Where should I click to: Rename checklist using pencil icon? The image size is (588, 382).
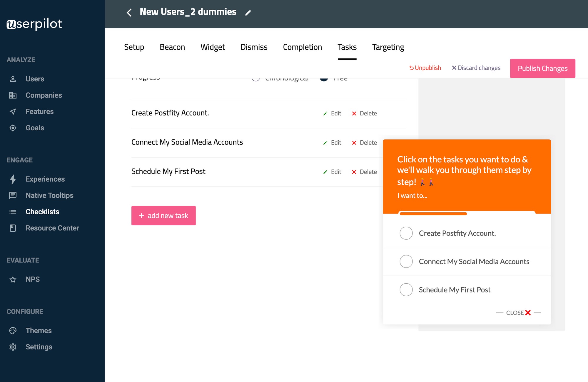[248, 13]
